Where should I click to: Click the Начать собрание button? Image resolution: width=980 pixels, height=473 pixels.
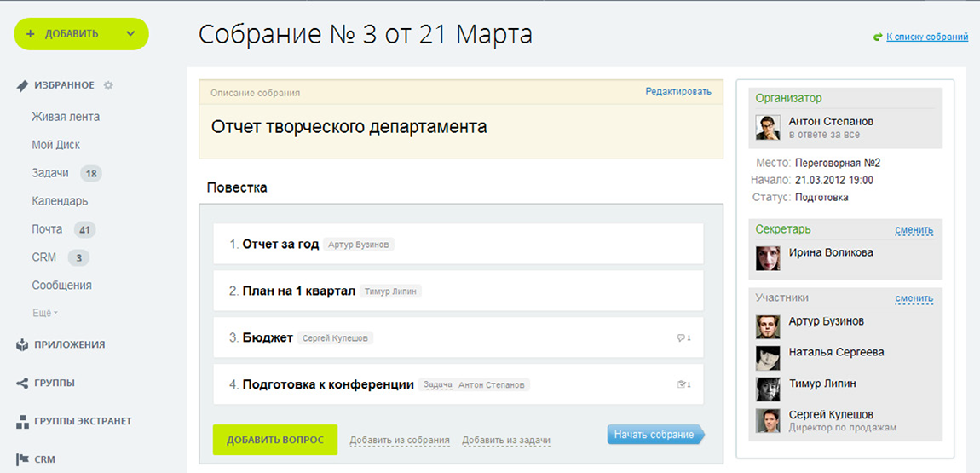pos(655,435)
